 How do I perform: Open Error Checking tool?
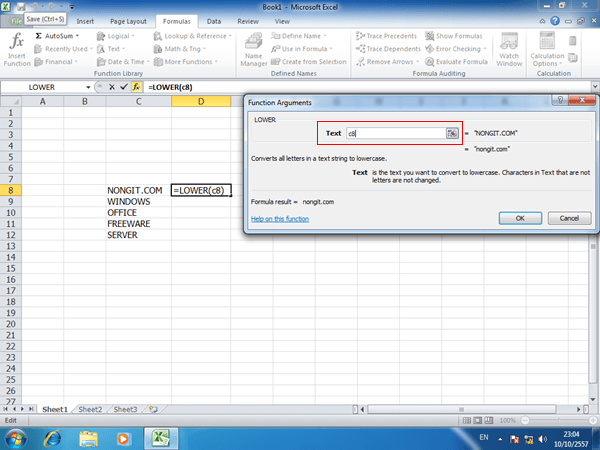(456, 49)
